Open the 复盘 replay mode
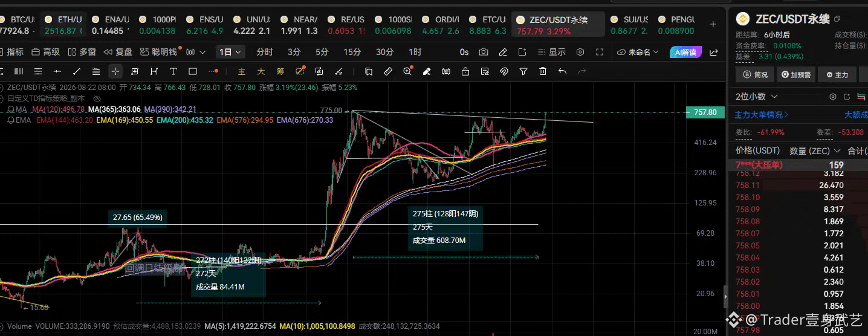Viewport: 868px width, 336px height. tap(118, 53)
